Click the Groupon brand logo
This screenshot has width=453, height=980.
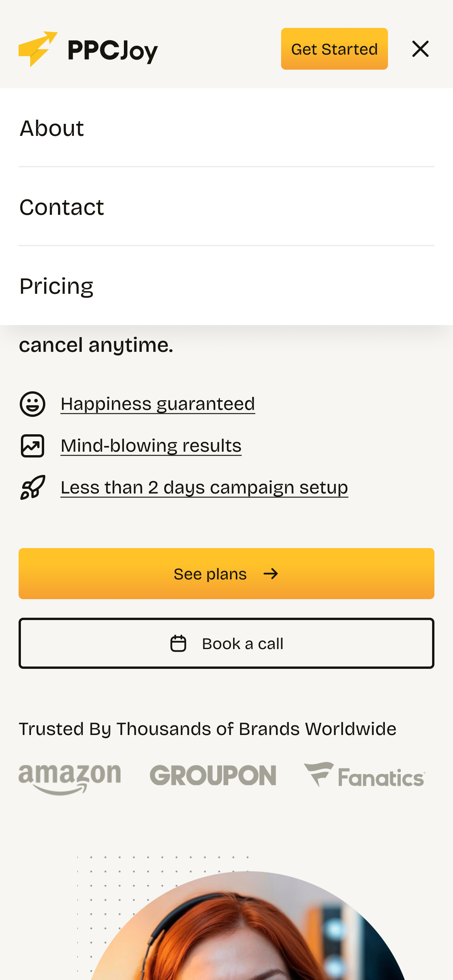click(213, 776)
